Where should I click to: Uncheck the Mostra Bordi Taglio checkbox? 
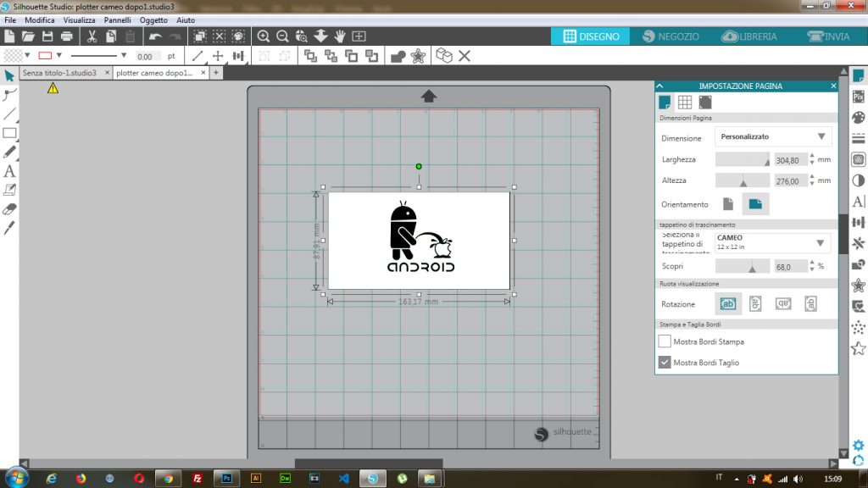pyautogui.click(x=665, y=363)
